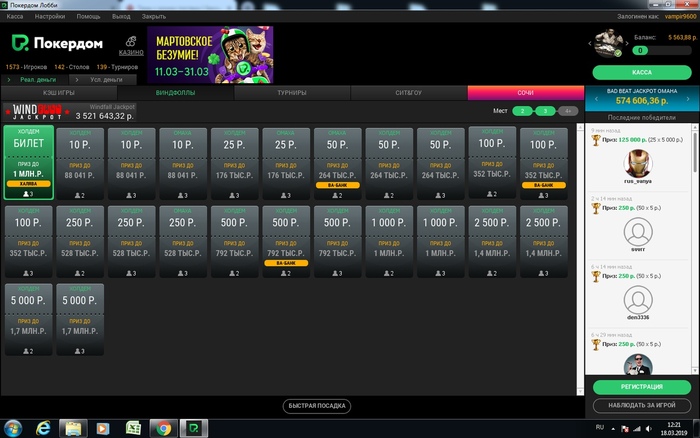Switch to Усл. деньги mode
Viewport: 700px width, 438px height.
(x=103, y=79)
